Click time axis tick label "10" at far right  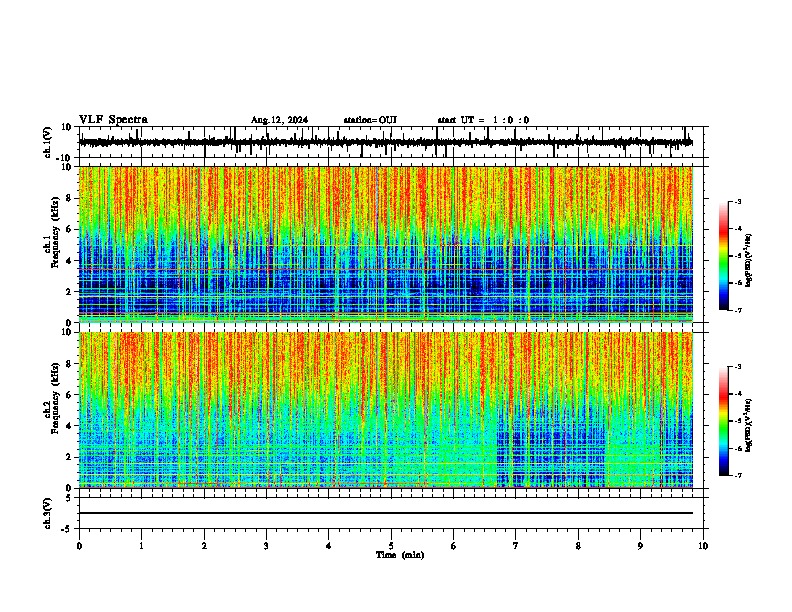703,546
